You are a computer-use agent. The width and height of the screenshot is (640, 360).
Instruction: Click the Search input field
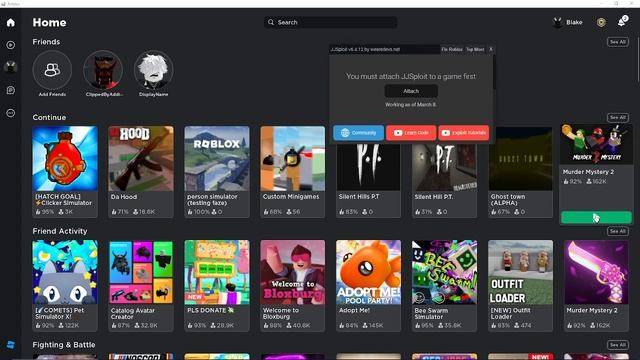click(331, 22)
